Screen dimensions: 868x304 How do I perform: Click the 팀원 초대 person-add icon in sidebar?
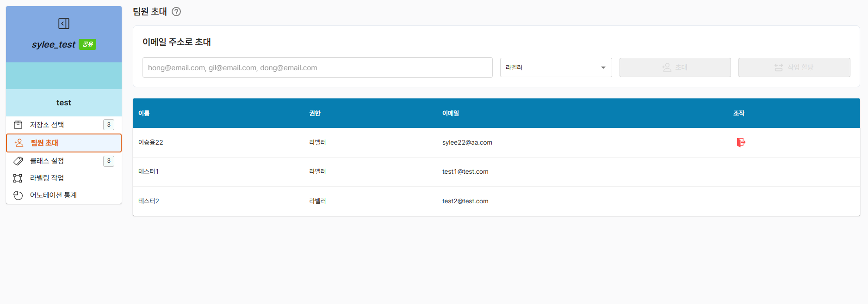click(19, 143)
